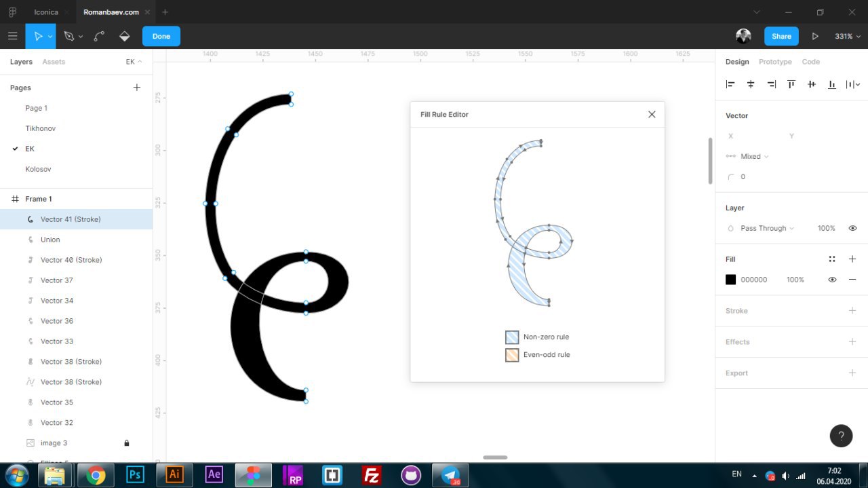868x488 pixels.
Task: Open the 331% zoom dropdown
Action: (x=847, y=36)
